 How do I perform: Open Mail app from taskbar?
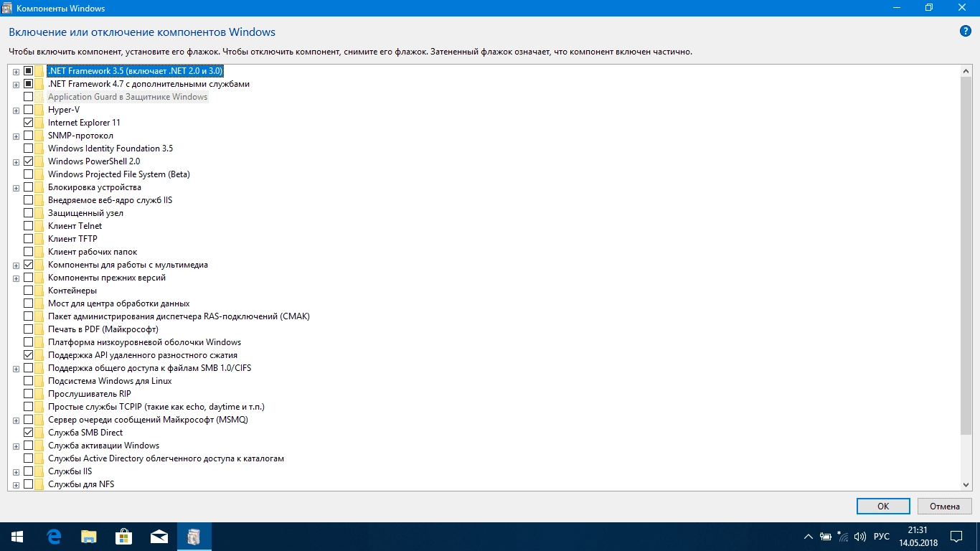(x=159, y=537)
